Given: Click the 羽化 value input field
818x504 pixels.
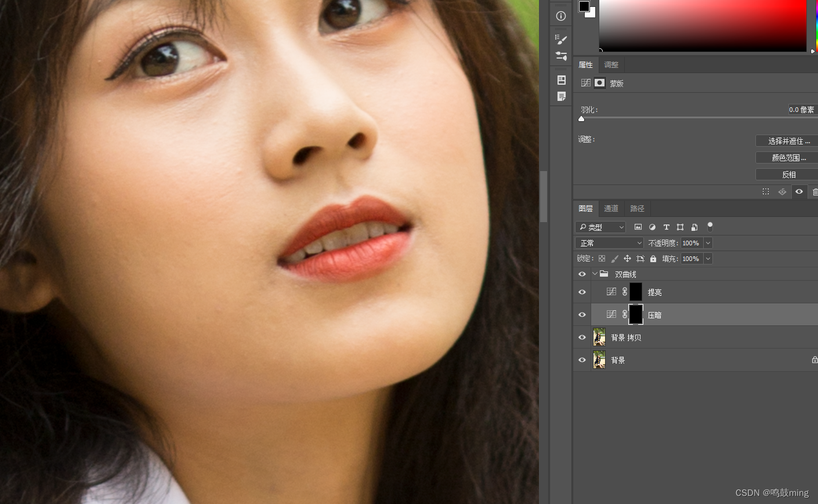Looking at the screenshot, I should tap(802, 110).
